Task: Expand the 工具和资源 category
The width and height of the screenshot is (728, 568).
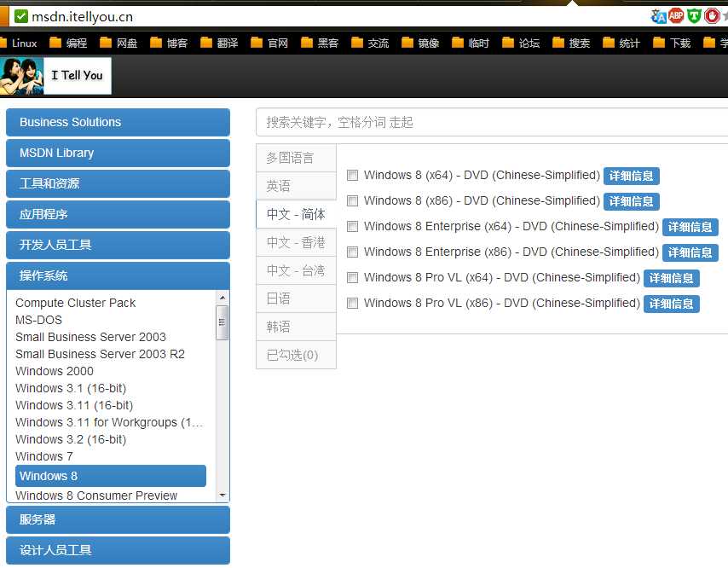Action: [x=118, y=183]
